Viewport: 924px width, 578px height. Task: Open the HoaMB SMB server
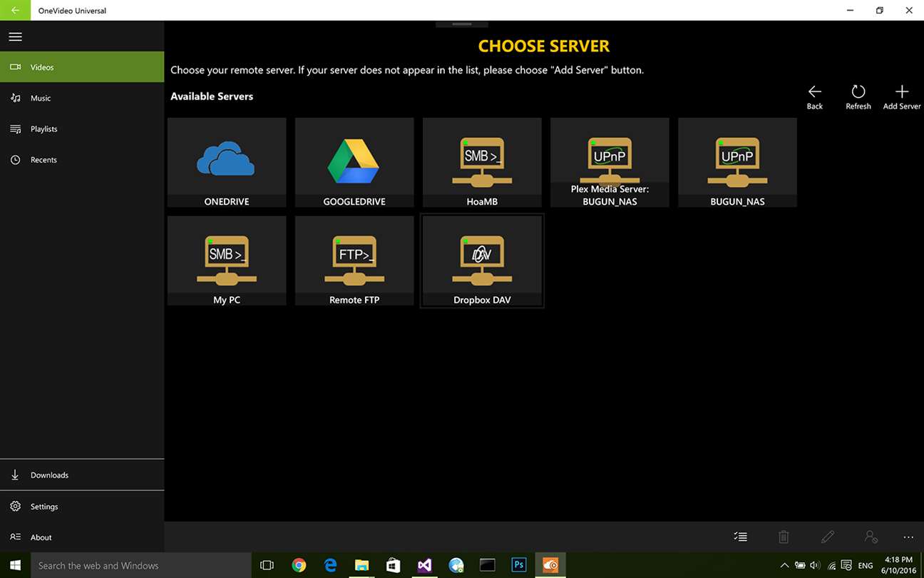click(x=482, y=163)
